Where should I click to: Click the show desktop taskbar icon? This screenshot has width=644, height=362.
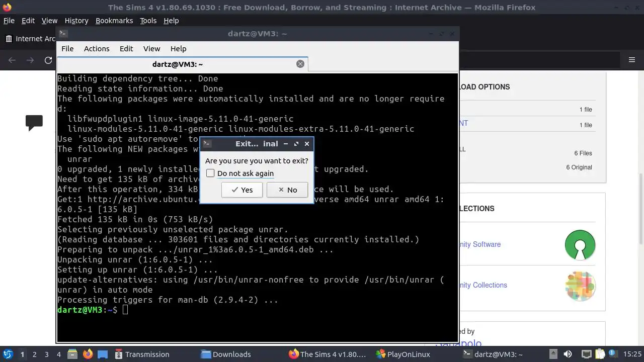103,354
